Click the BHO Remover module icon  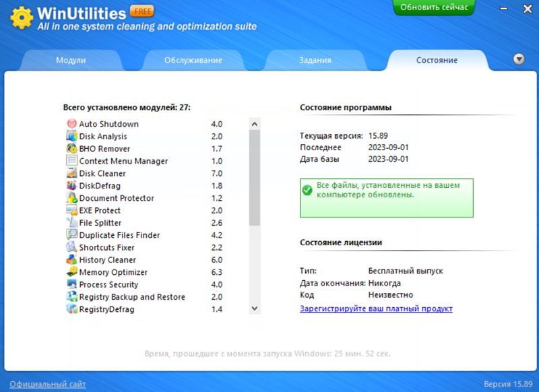click(71, 148)
